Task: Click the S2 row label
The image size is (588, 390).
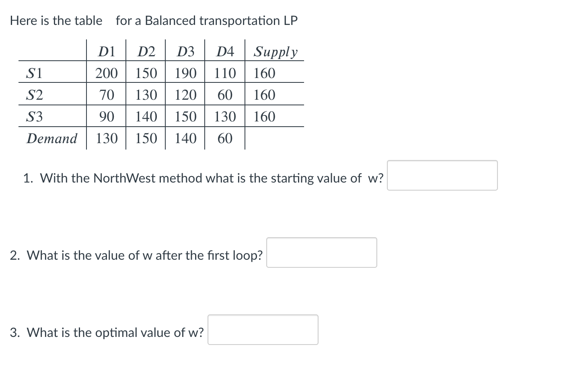Action: point(34,94)
